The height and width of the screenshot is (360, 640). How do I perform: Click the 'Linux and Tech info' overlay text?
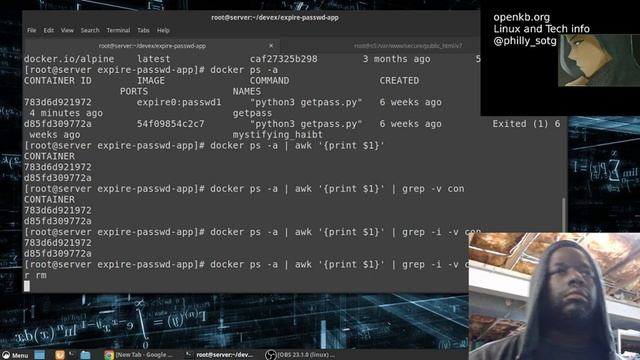tap(542, 29)
